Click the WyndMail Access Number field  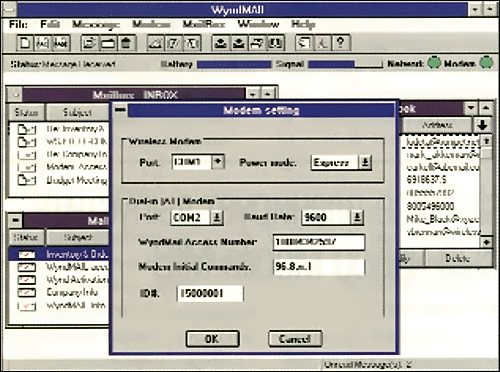319,242
